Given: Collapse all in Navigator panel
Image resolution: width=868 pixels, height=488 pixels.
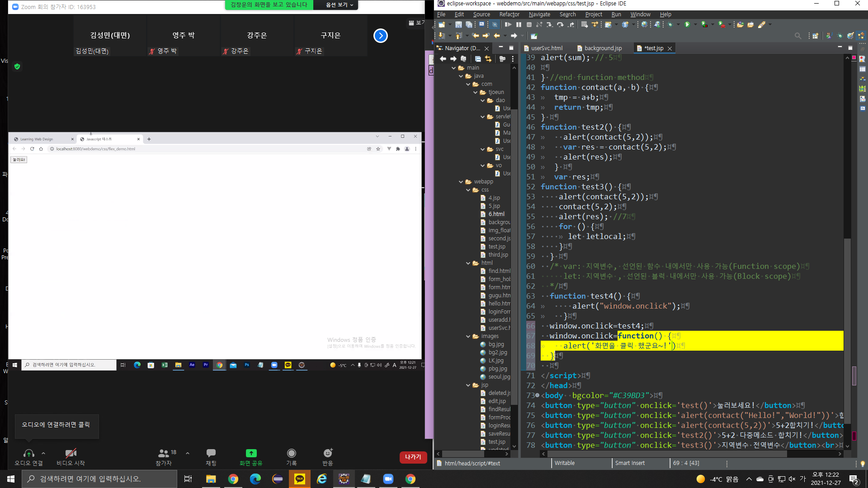Looking at the screenshot, I should [x=478, y=59].
